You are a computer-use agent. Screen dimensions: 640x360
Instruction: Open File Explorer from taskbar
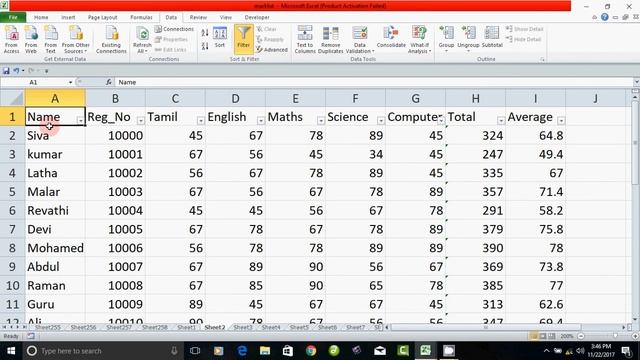[265, 351]
